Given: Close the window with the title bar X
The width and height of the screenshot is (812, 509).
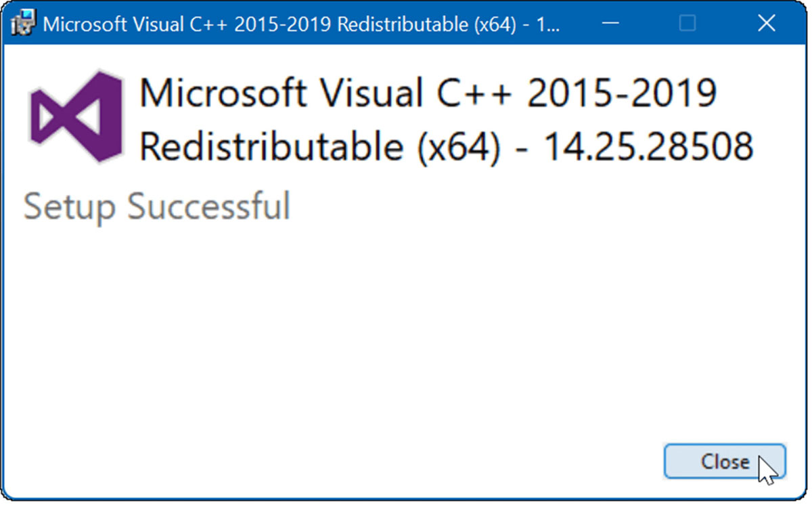Looking at the screenshot, I should pos(766,24).
